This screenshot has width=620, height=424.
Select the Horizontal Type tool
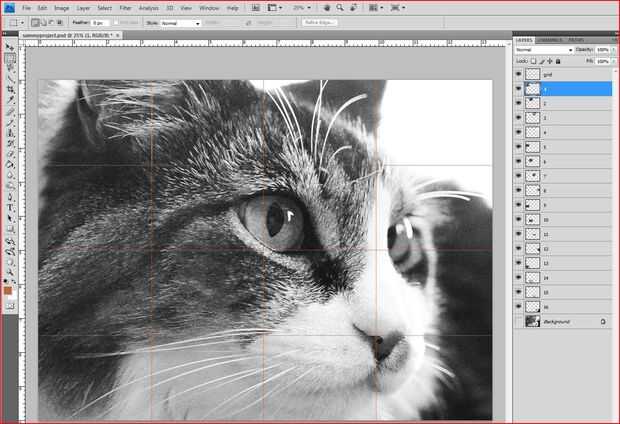10,208
